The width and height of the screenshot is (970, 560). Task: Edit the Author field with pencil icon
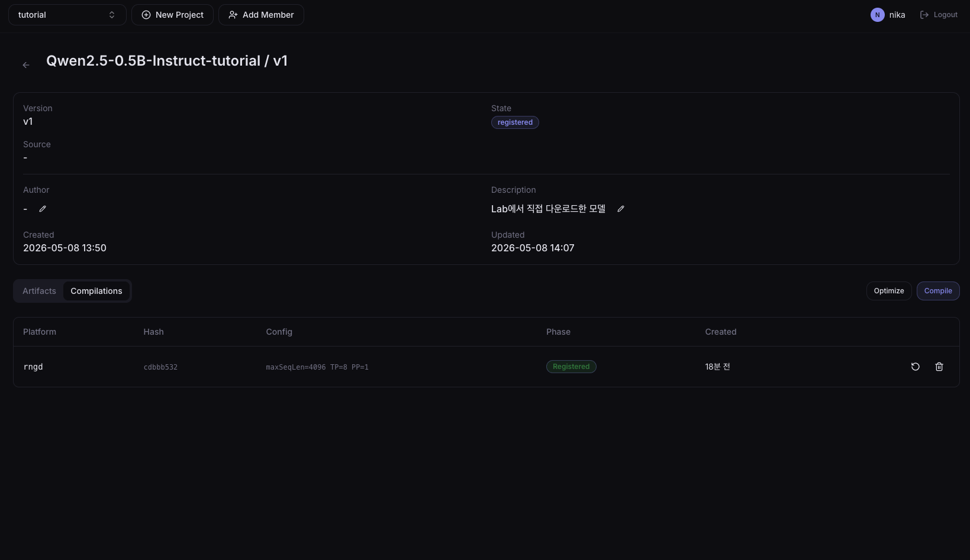tap(43, 209)
